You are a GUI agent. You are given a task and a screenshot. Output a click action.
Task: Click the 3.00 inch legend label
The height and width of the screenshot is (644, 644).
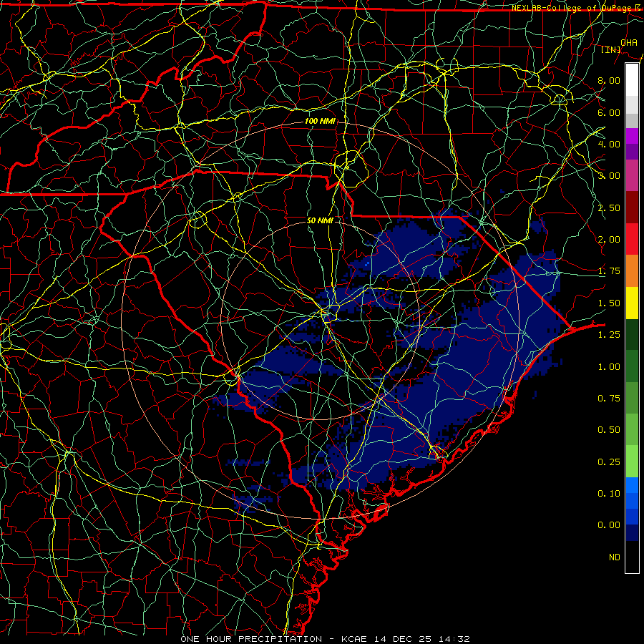point(609,176)
